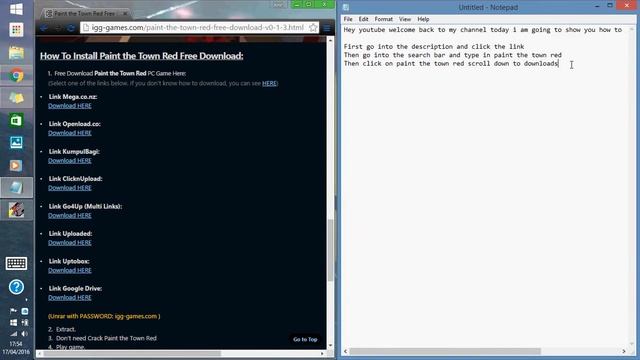The height and width of the screenshot is (360, 640).
Task: Launch the green Windows Store icon
Action: tap(16, 120)
